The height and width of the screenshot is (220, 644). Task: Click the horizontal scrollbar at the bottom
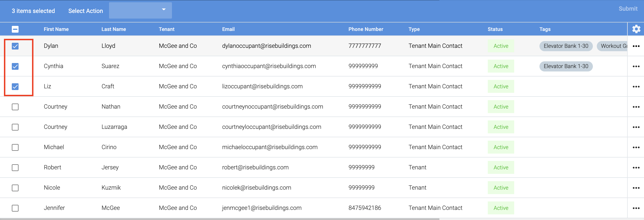pos(219,219)
